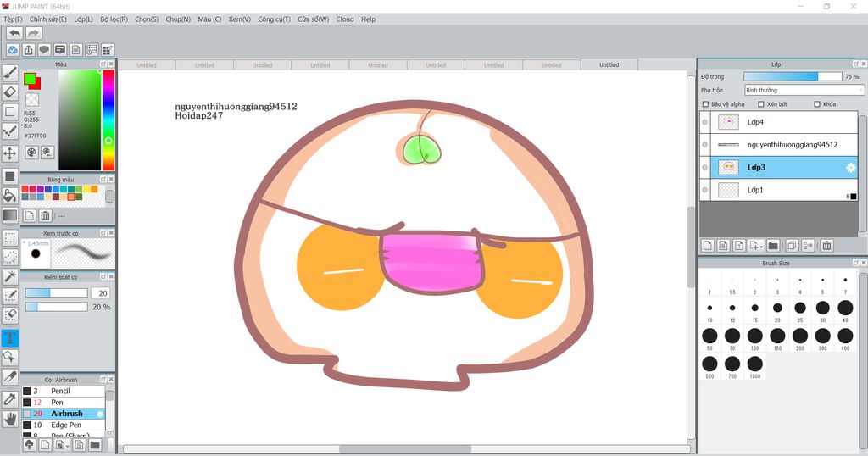Open the Pha trộn blend mode dropdown
Viewport: 868px width, 456px height.
(x=804, y=90)
